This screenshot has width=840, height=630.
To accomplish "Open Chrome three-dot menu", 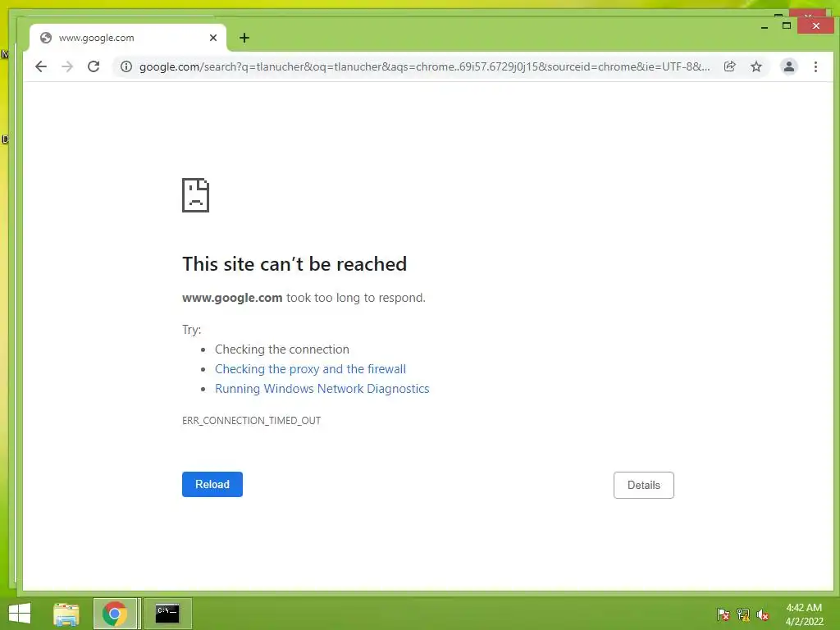I will (815, 66).
